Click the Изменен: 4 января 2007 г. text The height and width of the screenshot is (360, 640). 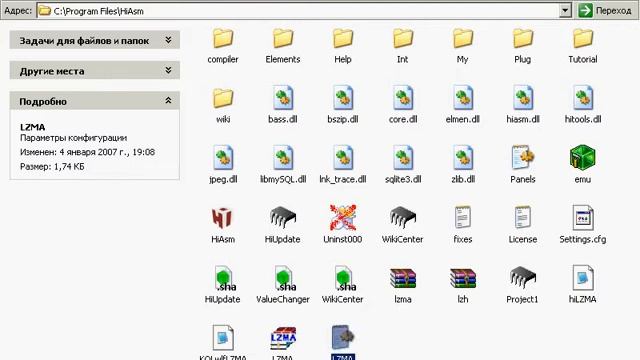point(87,152)
